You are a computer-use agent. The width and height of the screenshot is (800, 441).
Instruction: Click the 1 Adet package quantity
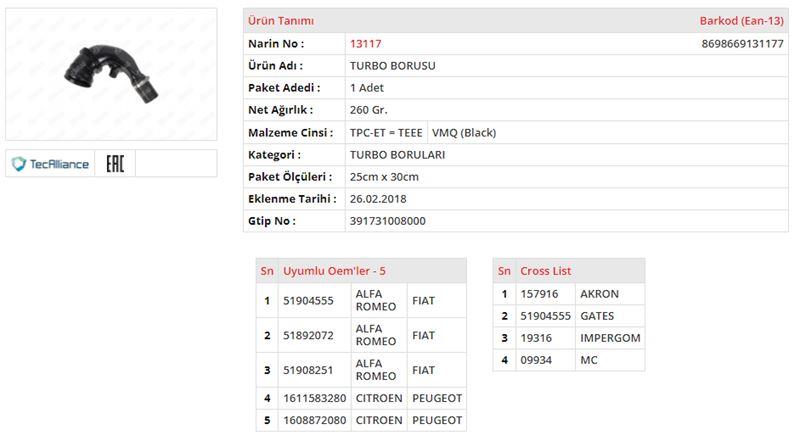(366, 88)
